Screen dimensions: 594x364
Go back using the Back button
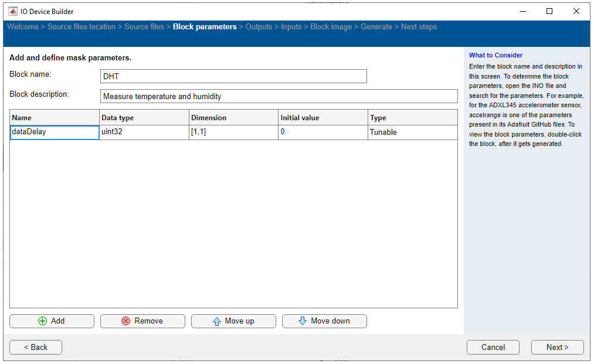coord(35,347)
